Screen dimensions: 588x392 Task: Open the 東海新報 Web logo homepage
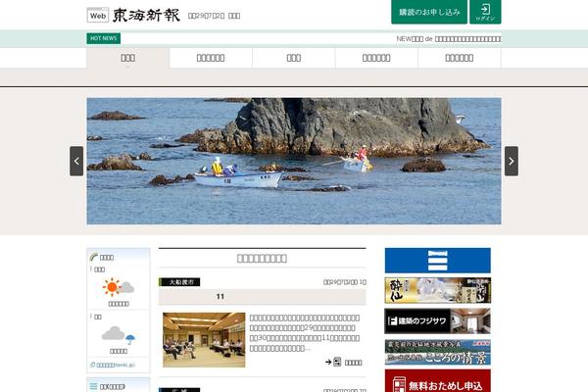tap(133, 16)
